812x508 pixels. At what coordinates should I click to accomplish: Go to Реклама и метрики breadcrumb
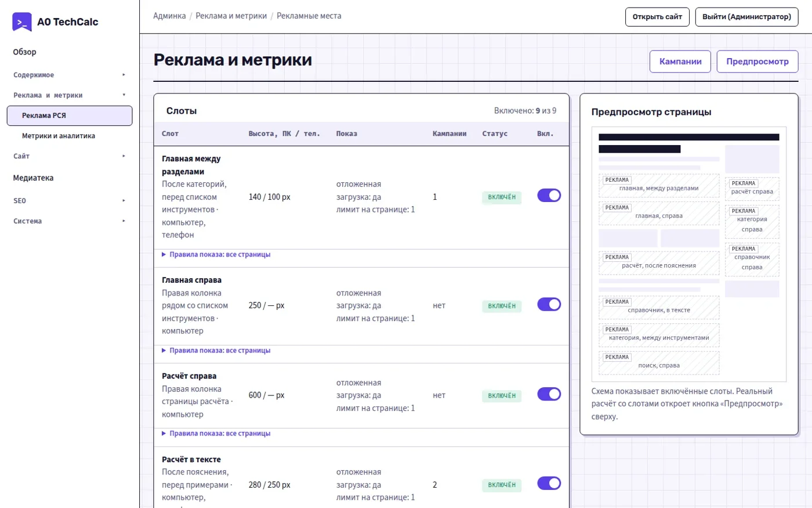[x=231, y=16]
